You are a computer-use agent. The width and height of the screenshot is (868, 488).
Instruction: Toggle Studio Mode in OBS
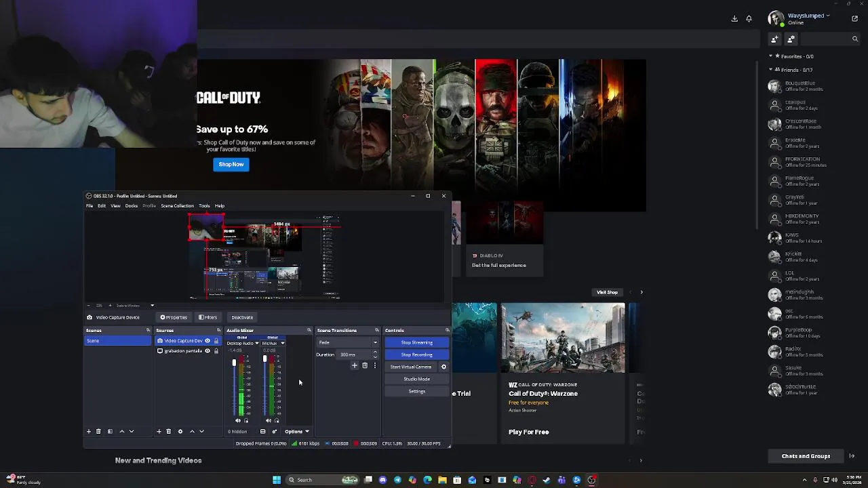pyautogui.click(x=416, y=379)
